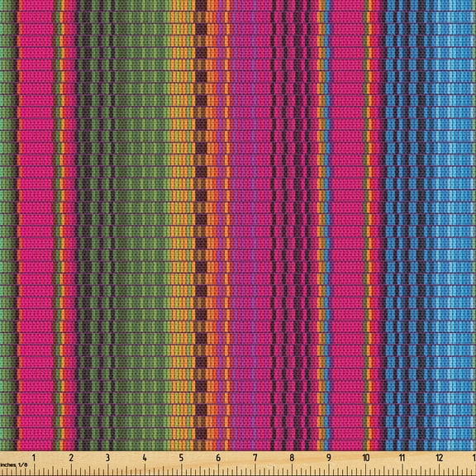Screen dimensions: 476x476
Task: Click the ruler number 4
Action: tap(145, 458)
